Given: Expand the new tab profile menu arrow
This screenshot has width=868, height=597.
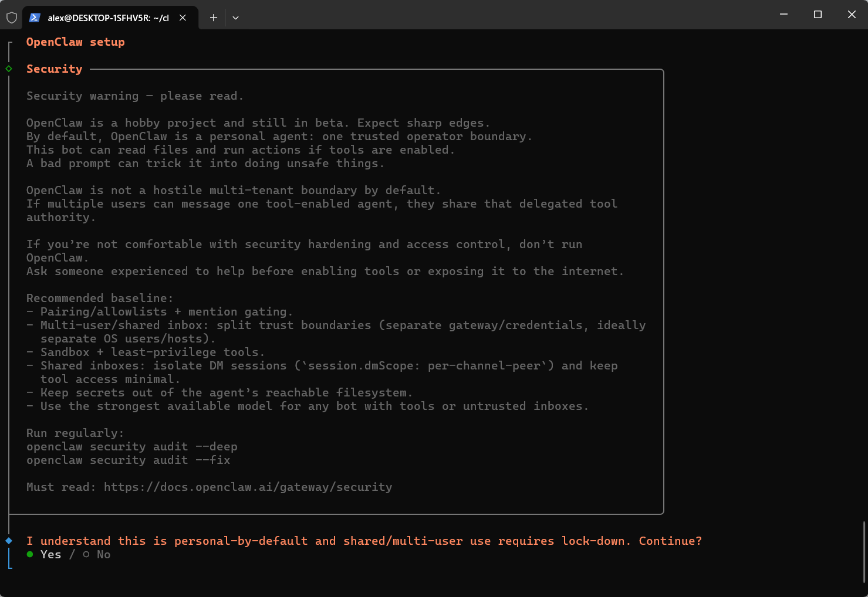Looking at the screenshot, I should [x=235, y=18].
